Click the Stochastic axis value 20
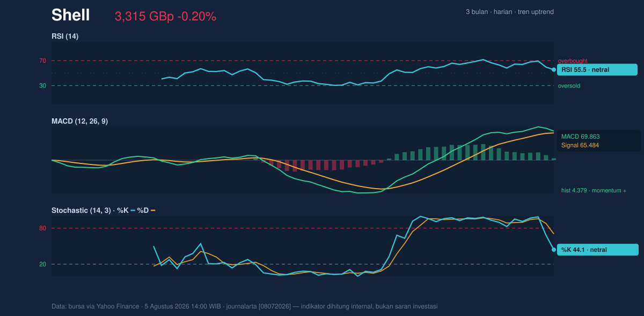Viewport: 644px width, 316px height. pyautogui.click(x=42, y=264)
